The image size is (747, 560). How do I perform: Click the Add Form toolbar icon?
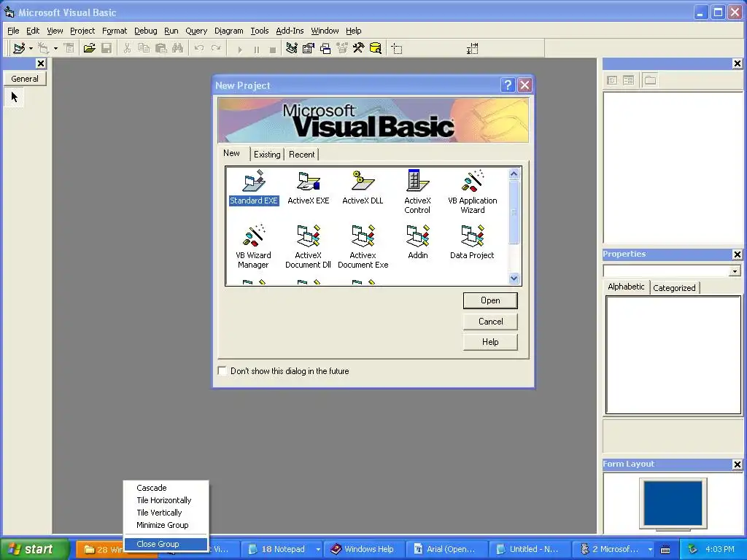click(x=43, y=48)
